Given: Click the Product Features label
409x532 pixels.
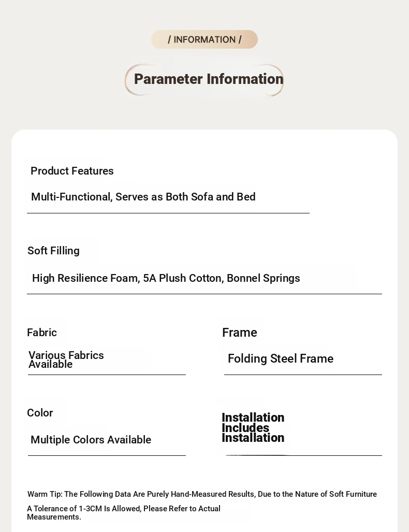Looking at the screenshot, I should 72,171.
